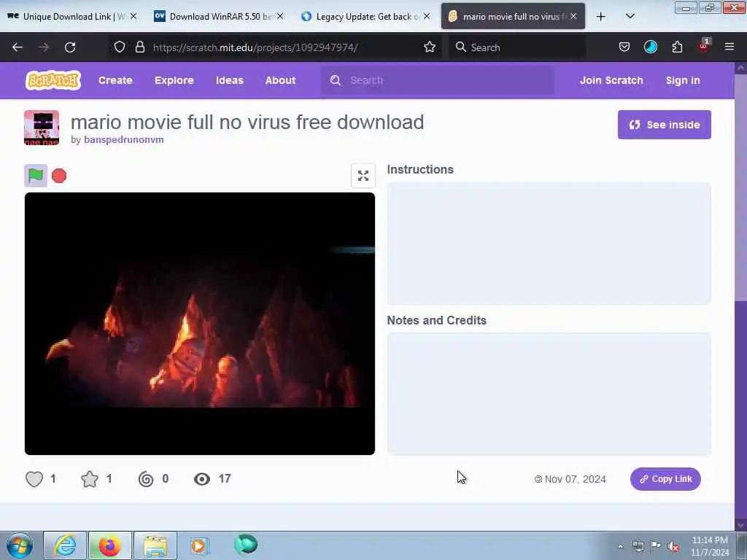Love the project with heart icon
Screen dimensions: 747x560
pos(34,479)
